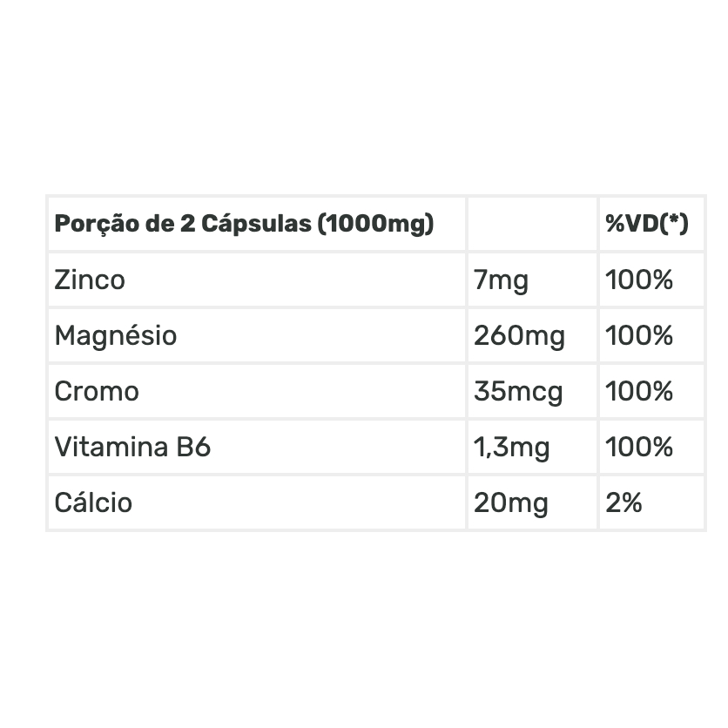Select the Vitamina B6 row label
The height and width of the screenshot is (728, 728).
132,447
